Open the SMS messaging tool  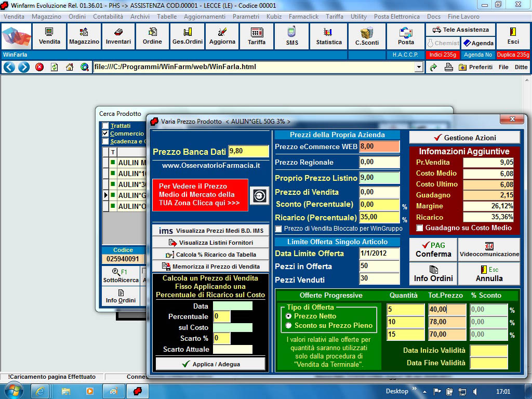(292, 36)
